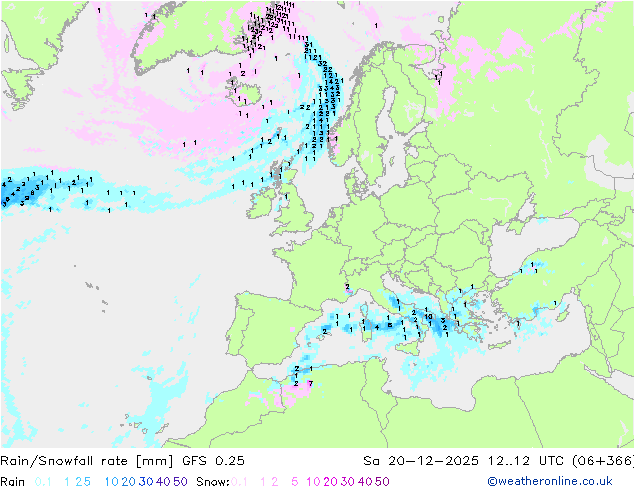Click the rain value 10 over Greece
Image resolution: width=634 pixels, height=490 pixels.
point(429,317)
